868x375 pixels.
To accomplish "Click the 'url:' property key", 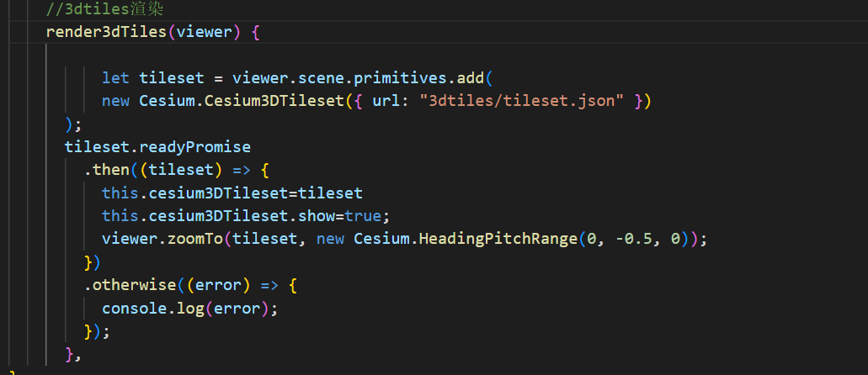I will 391,101.
